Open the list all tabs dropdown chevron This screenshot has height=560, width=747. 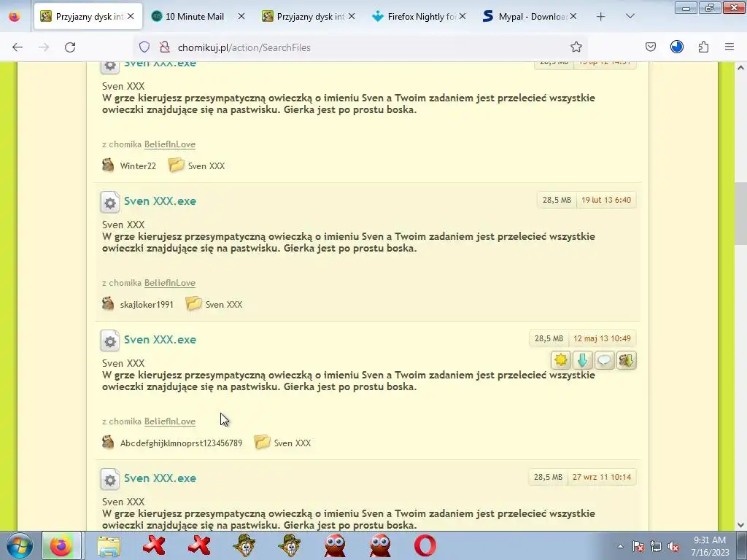click(x=630, y=17)
